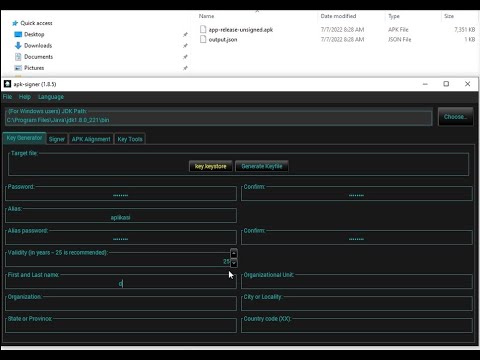Click the Desktop folder icon in sidebar
The width and height of the screenshot is (480, 360).
18,34
